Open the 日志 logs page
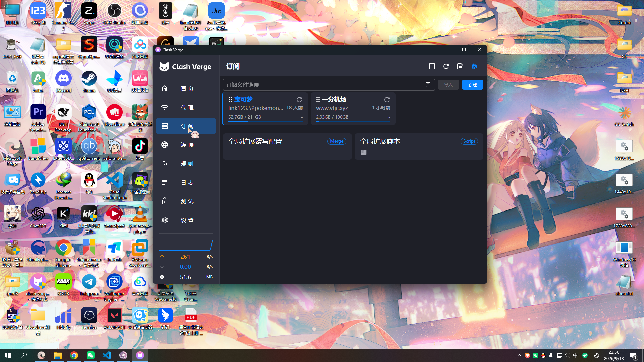 click(186, 182)
